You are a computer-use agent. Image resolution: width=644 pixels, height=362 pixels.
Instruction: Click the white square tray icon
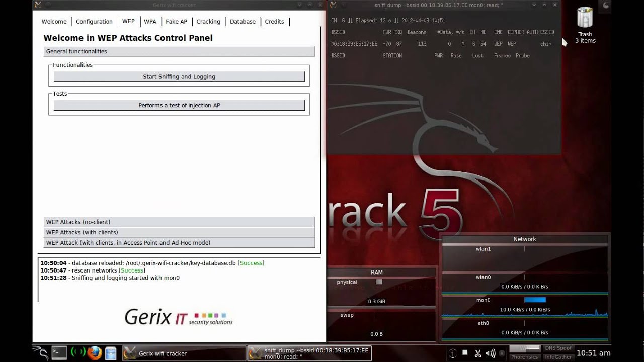[465, 353]
